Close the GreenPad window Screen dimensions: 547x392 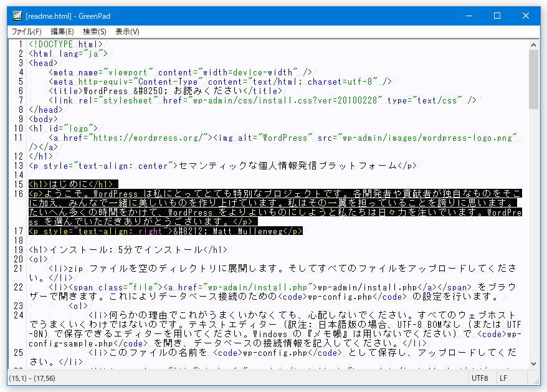pos(526,16)
